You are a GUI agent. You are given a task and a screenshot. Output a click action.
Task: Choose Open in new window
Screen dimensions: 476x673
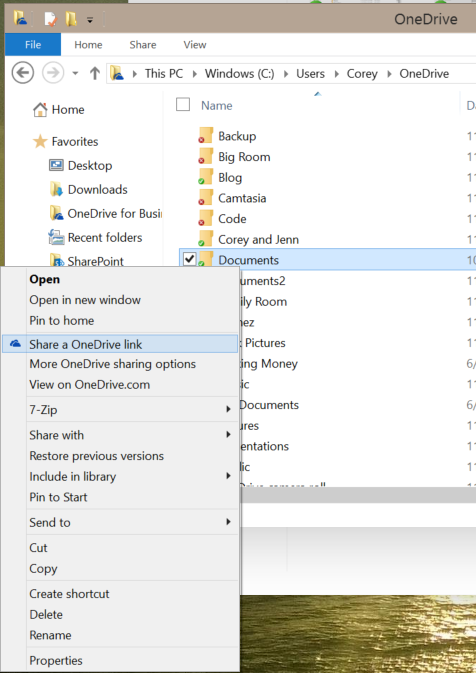[x=85, y=300]
